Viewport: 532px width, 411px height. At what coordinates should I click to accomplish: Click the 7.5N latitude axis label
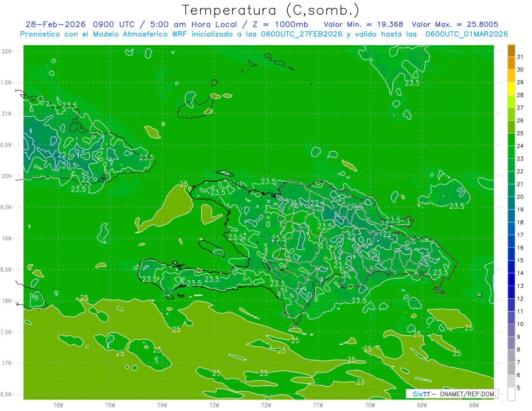7,332
